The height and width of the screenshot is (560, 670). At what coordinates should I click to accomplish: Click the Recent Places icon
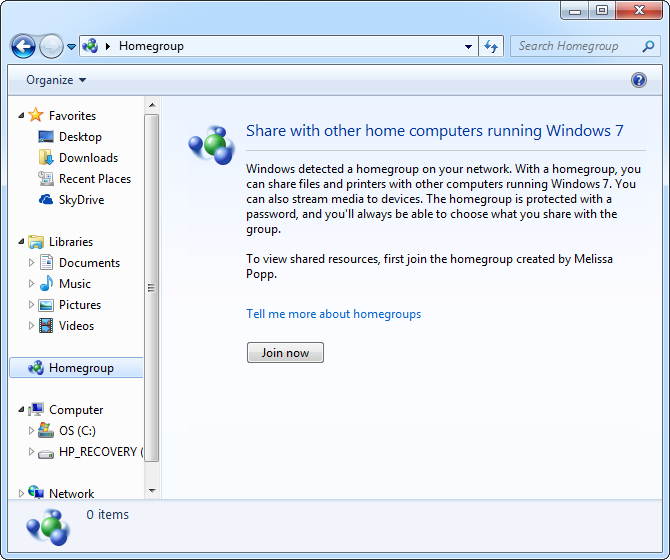46,179
